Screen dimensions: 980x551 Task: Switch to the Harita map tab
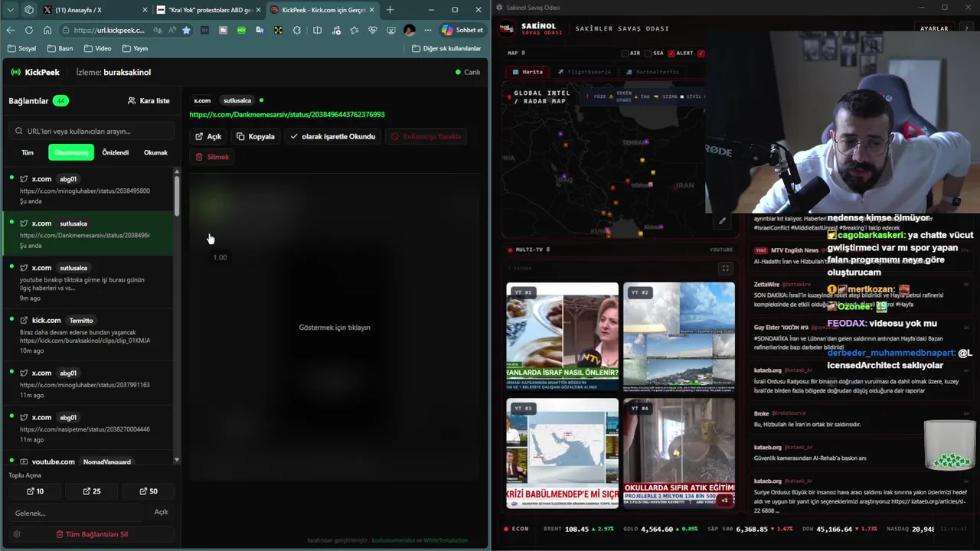pos(528,72)
